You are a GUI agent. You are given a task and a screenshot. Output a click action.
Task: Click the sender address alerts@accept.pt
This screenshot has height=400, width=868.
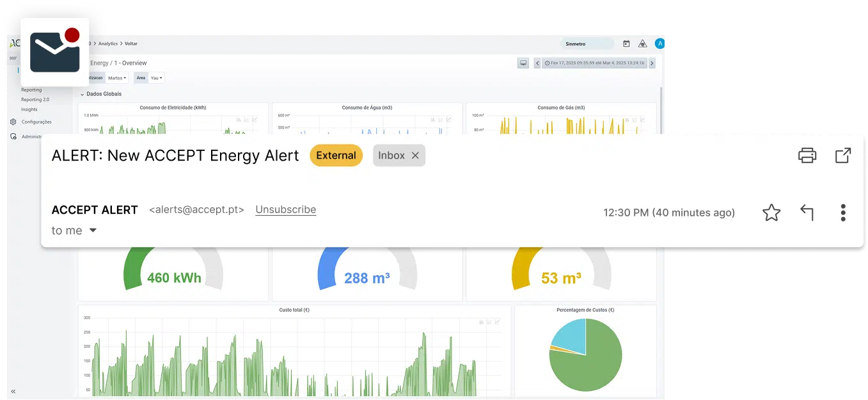[x=196, y=209]
